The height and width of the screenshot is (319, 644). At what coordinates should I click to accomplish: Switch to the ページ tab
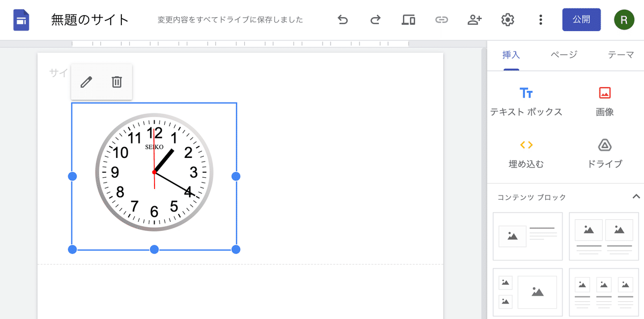click(x=564, y=55)
